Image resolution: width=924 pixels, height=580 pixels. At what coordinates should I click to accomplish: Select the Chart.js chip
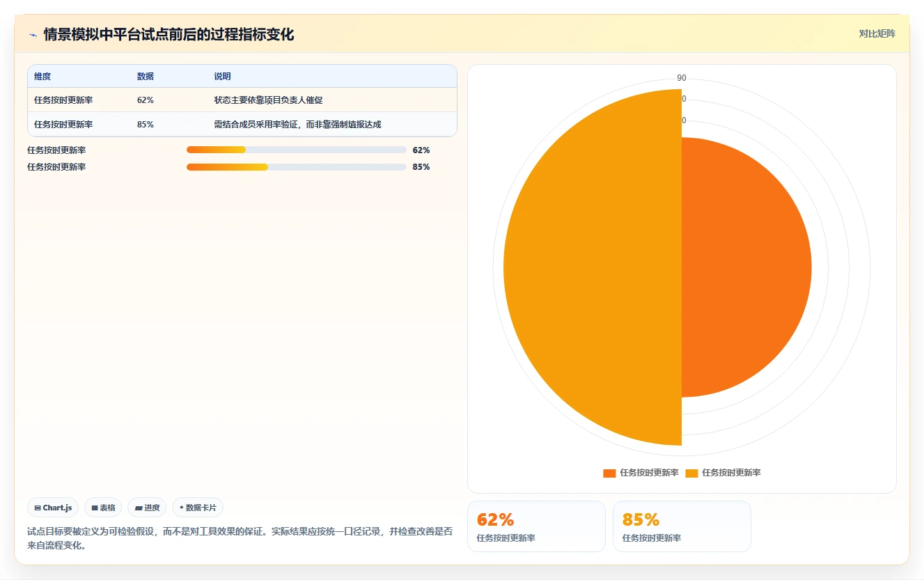click(x=53, y=508)
